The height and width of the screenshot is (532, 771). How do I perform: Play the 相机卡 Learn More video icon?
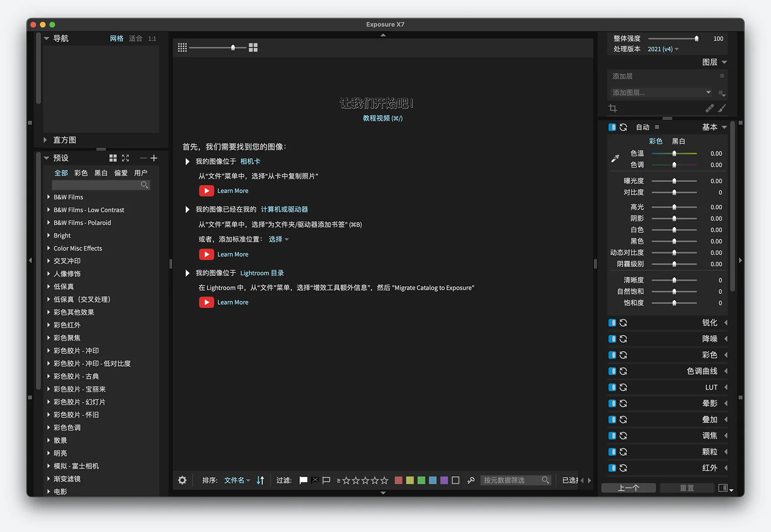206,191
